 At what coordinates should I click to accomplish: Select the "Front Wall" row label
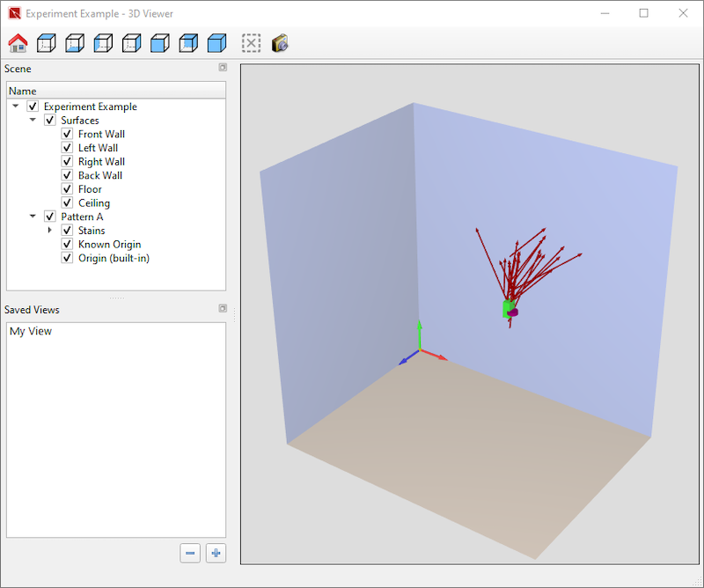tap(101, 134)
